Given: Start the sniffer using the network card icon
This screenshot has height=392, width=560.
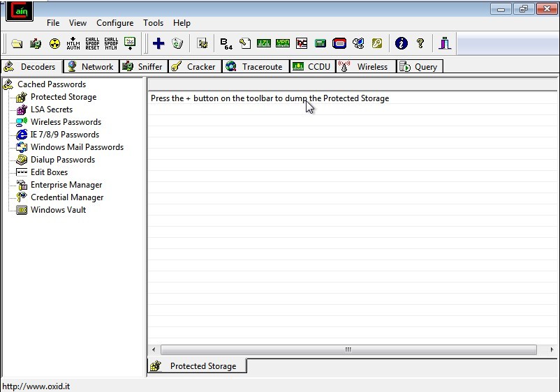Looking at the screenshot, I should (x=36, y=43).
